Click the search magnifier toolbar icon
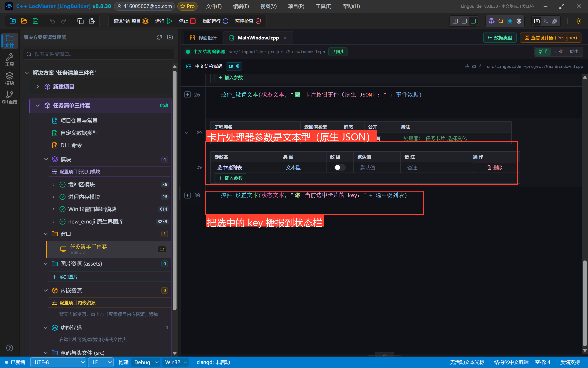The image size is (588, 368). tap(501, 21)
